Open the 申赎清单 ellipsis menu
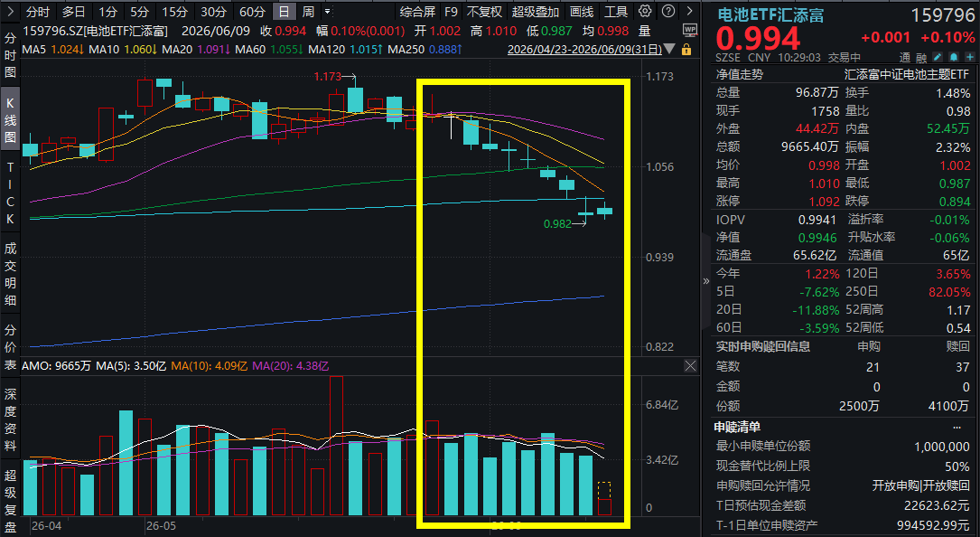Image resolution: width=980 pixels, height=537 pixels. click(x=957, y=428)
